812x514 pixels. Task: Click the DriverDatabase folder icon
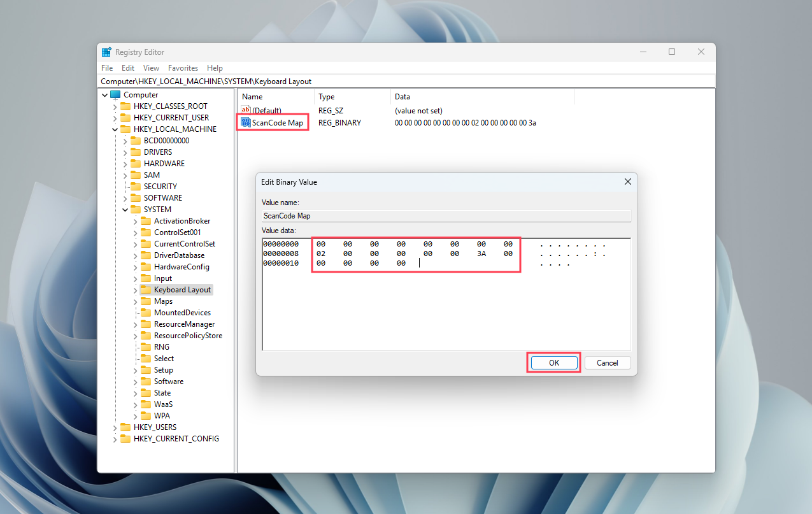pyautogui.click(x=146, y=255)
